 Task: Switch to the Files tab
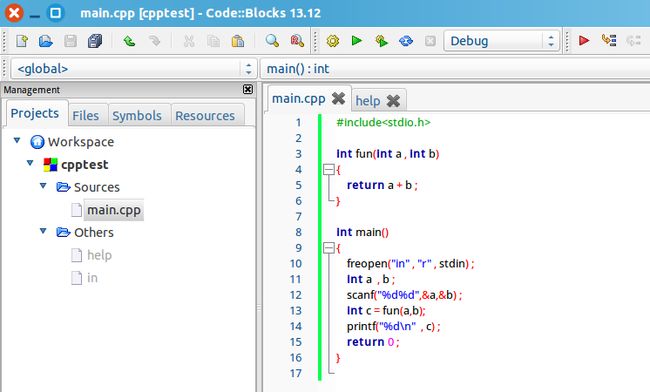click(x=86, y=116)
